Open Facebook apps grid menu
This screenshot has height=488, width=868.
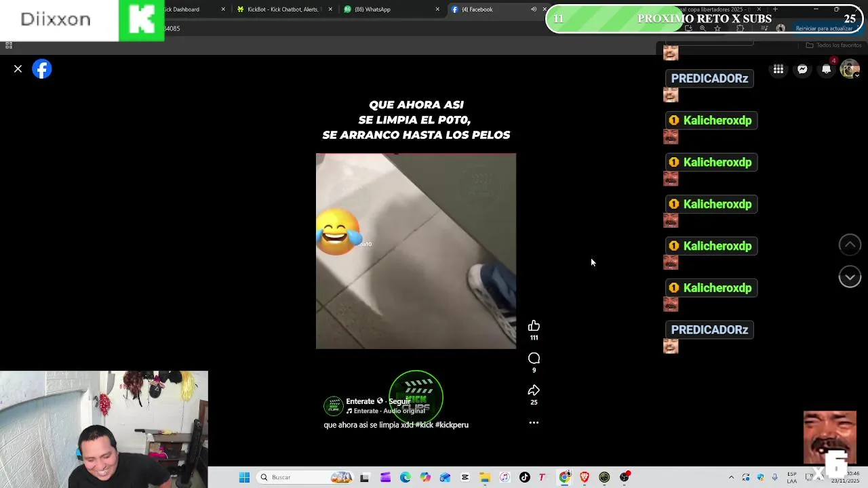pos(778,69)
